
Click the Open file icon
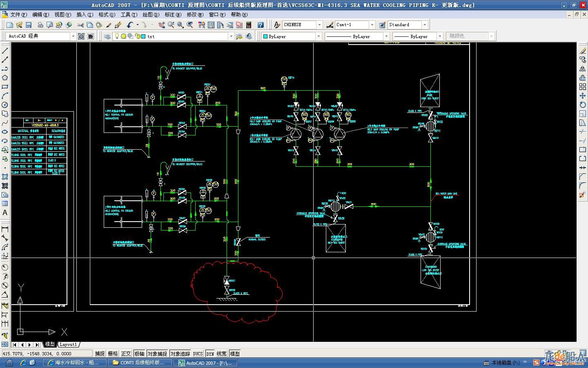[x=19, y=25]
